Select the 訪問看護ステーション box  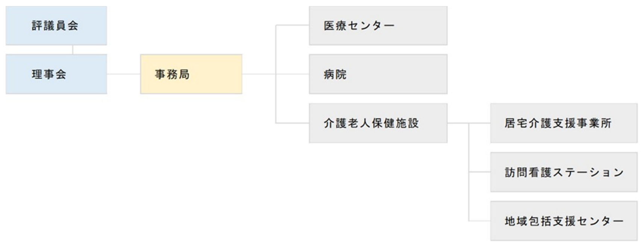564,172
